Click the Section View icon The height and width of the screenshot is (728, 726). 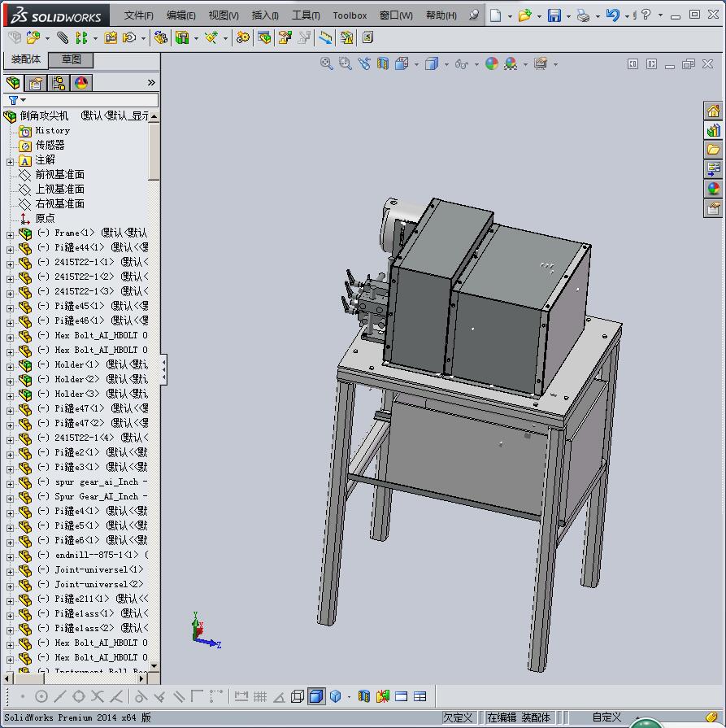[x=383, y=63]
